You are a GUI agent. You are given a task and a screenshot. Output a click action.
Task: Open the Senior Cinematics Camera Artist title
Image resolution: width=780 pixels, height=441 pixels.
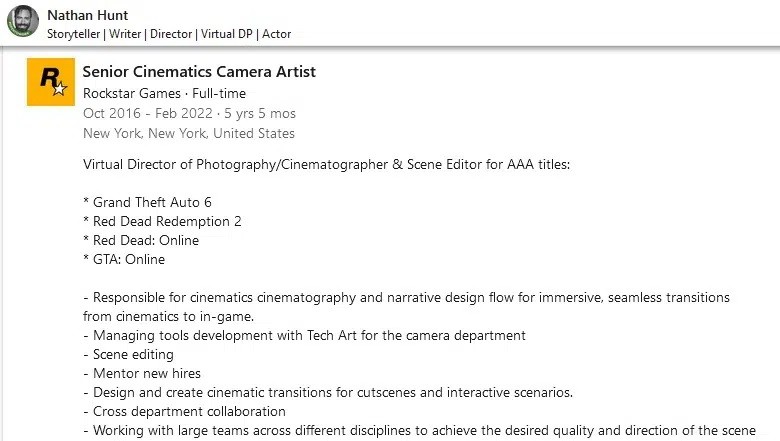pyautogui.click(x=199, y=71)
